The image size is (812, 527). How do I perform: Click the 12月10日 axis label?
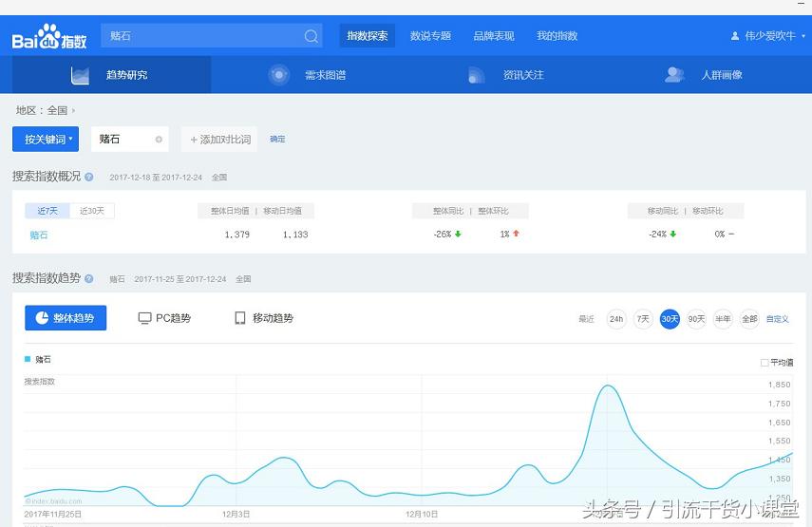[x=422, y=514]
